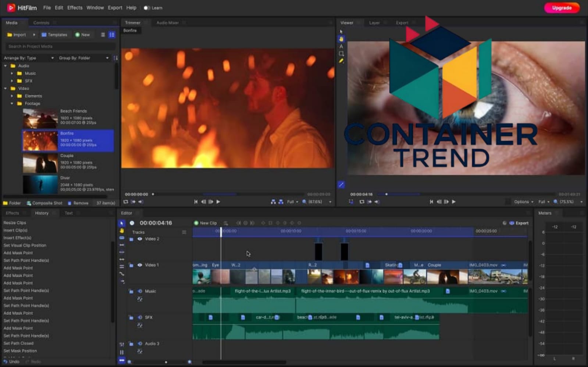The width and height of the screenshot is (588, 367).
Task: Expand the Elements folder
Action: (12, 96)
